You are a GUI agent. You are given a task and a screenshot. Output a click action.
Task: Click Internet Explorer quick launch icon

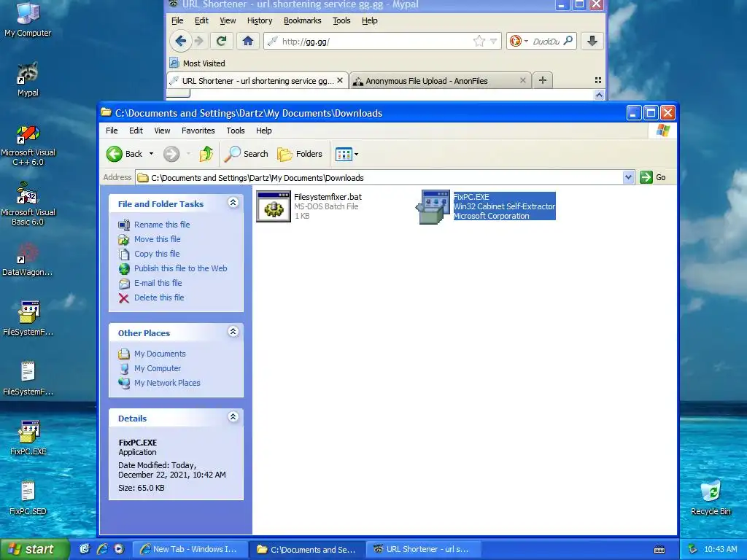coord(102,548)
